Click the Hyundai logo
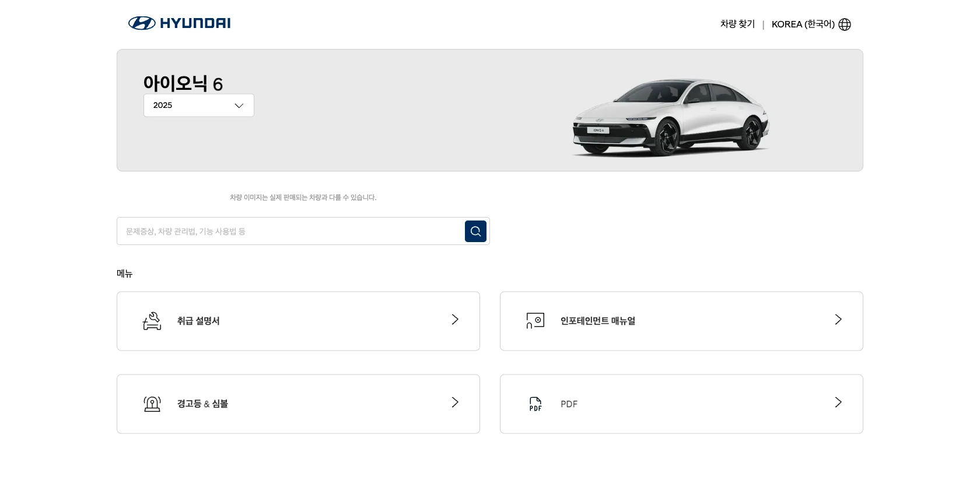 [179, 23]
